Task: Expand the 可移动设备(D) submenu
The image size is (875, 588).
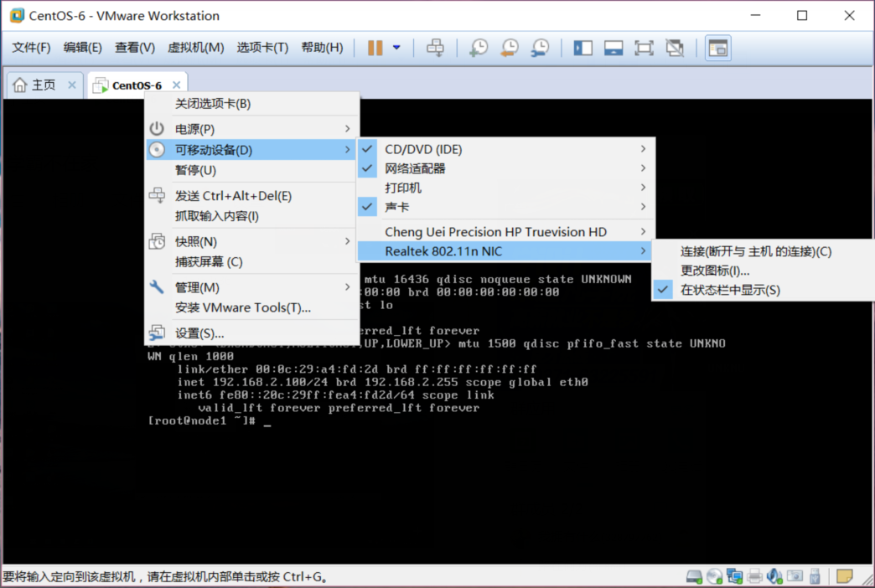Action: click(251, 149)
